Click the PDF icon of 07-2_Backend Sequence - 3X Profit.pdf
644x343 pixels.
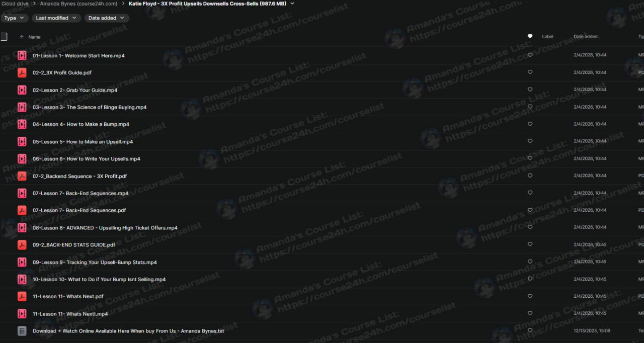(x=22, y=176)
